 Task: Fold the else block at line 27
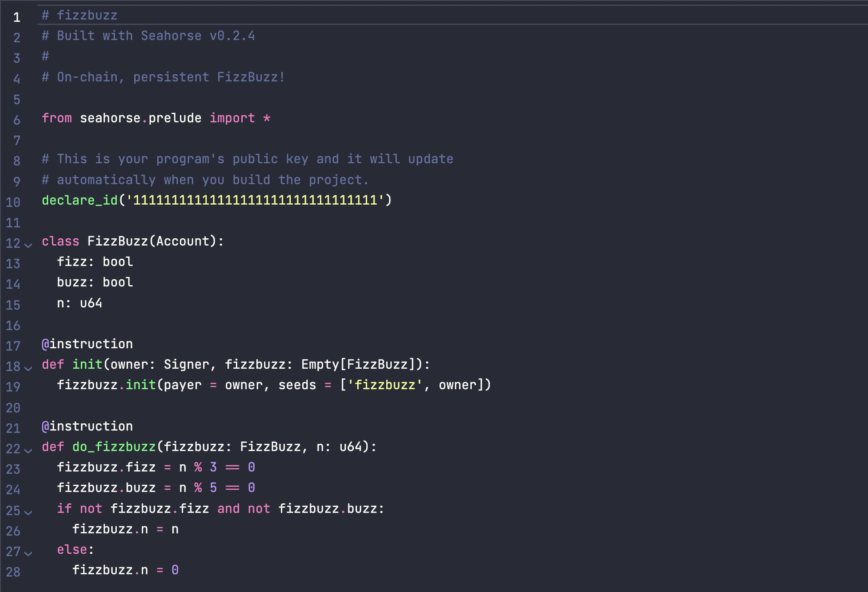28,553
